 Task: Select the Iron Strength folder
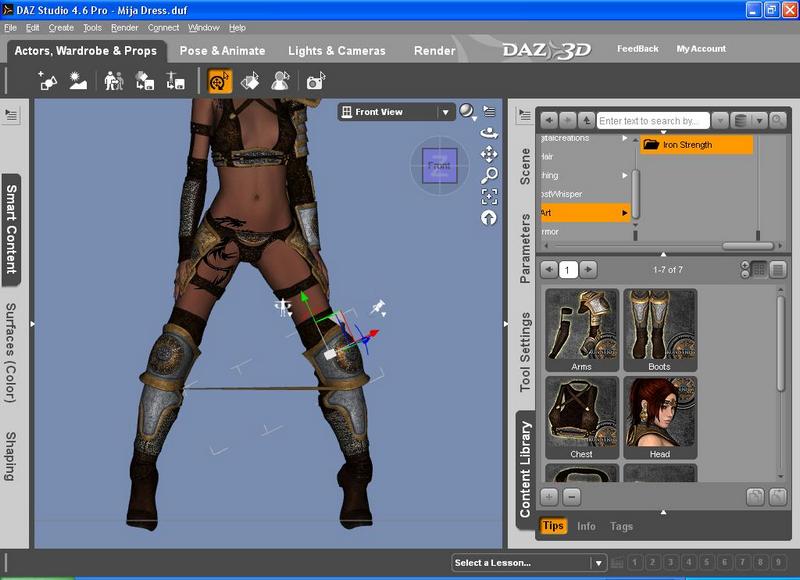pyautogui.click(x=696, y=145)
